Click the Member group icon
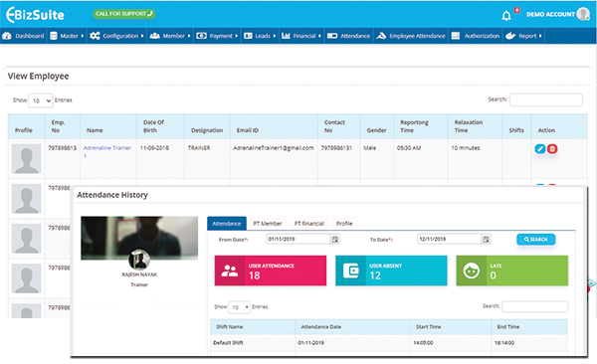This screenshot has width=597, height=364. 154,36
